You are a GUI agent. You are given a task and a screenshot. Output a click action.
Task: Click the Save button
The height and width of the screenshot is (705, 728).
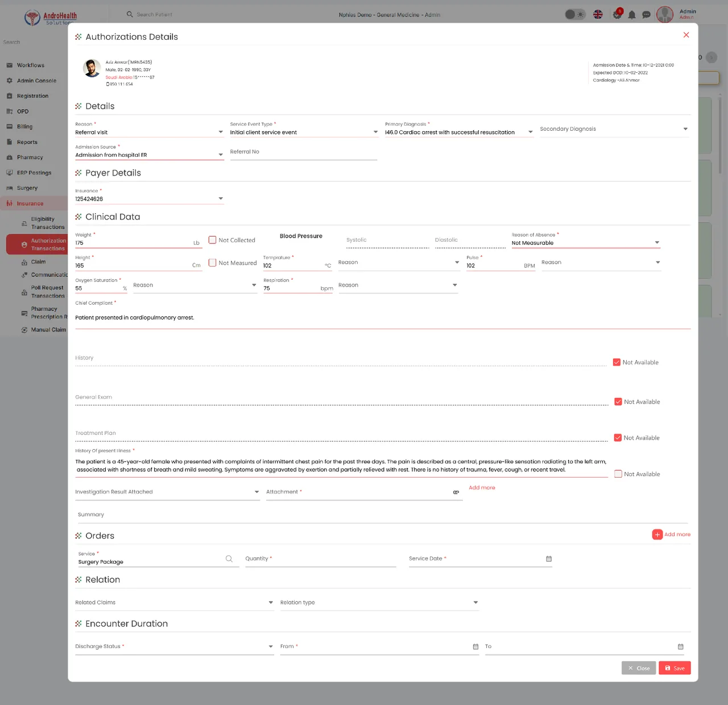click(x=675, y=668)
